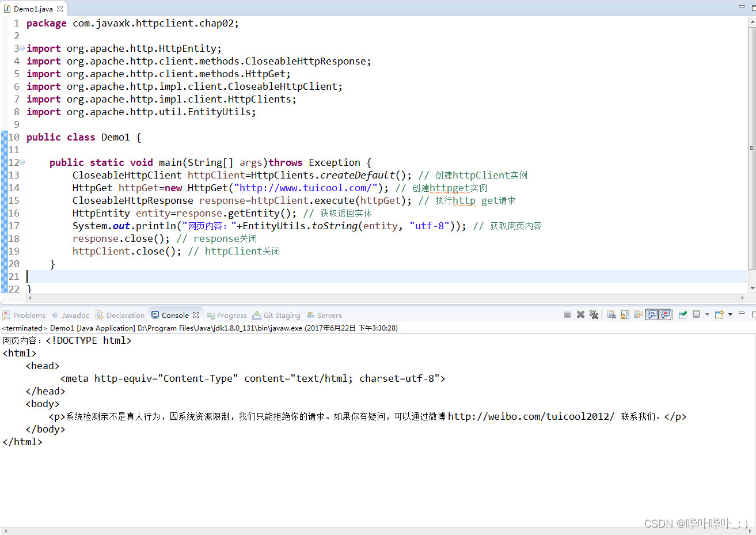Clear the Console output
756x535 pixels.
click(611, 314)
